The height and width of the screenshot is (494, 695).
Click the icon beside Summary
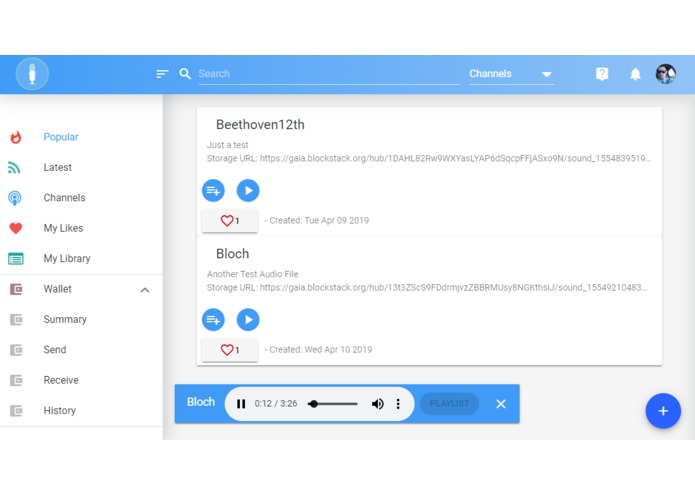[x=16, y=319]
